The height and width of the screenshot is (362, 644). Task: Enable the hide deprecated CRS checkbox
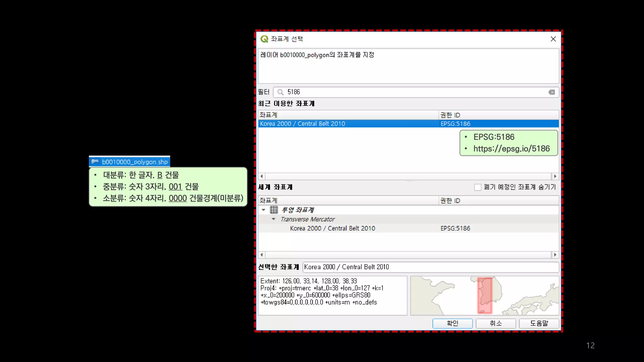(x=478, y=187)
